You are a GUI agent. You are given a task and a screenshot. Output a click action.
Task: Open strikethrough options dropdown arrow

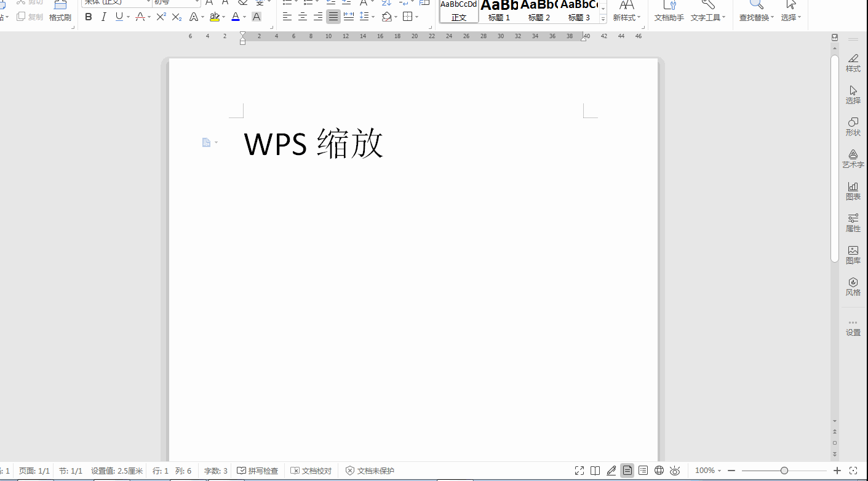point(149,17)
